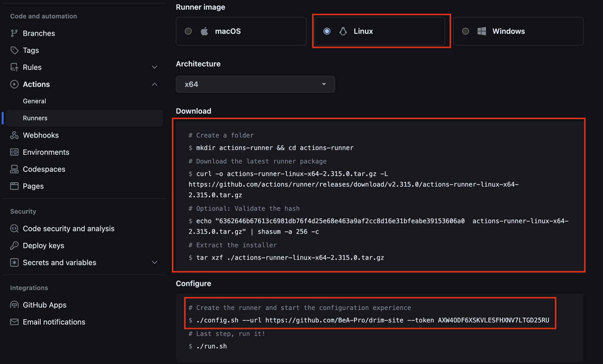
Task: Click the Deploy keys key icon
Action: coord(14,246)
